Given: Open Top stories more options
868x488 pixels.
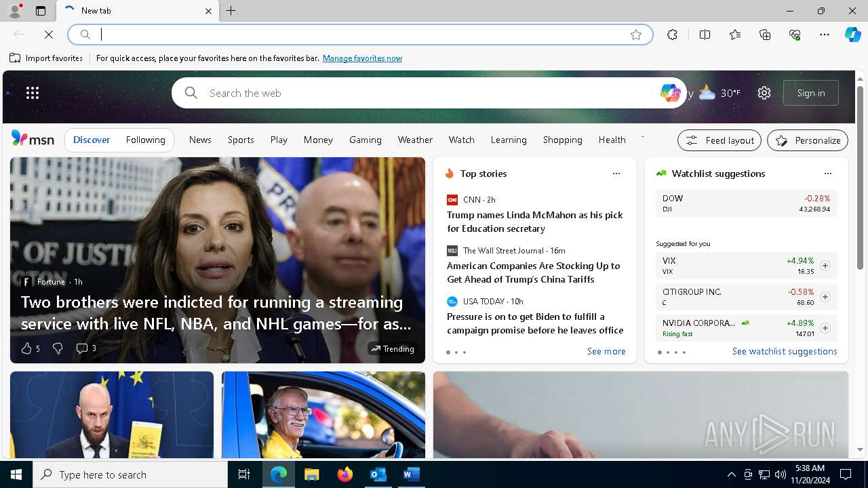Looking at the screenshot, I should (x=616, y=174).
